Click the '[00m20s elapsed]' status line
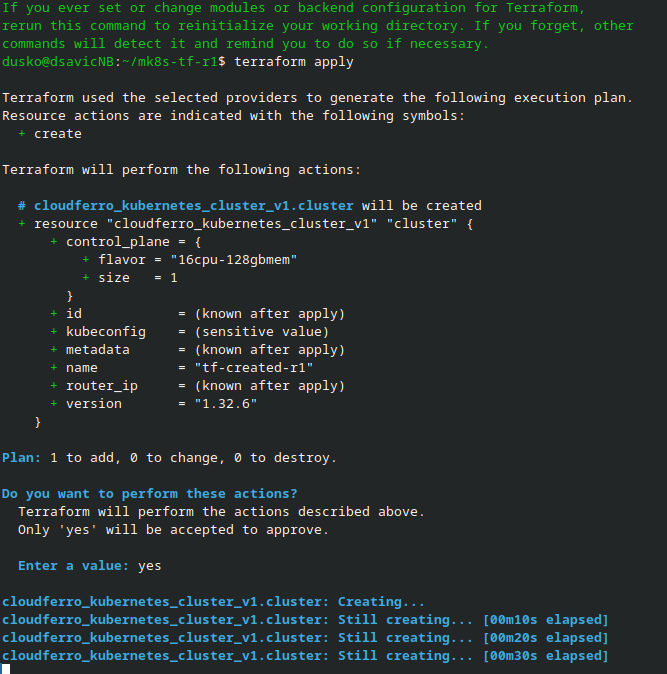The height and width of the screenshot is (674, 667). pyautogui.click(x=305, y=638)
